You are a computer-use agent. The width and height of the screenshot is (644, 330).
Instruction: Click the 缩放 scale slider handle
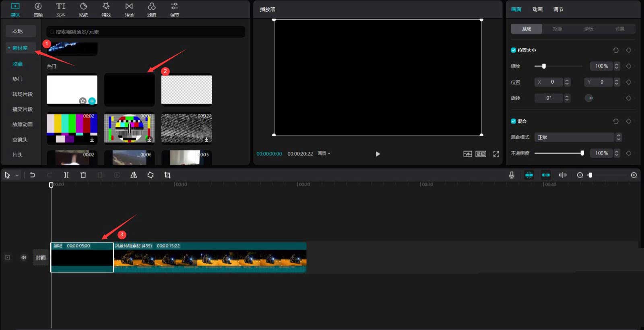pos(544,66)
